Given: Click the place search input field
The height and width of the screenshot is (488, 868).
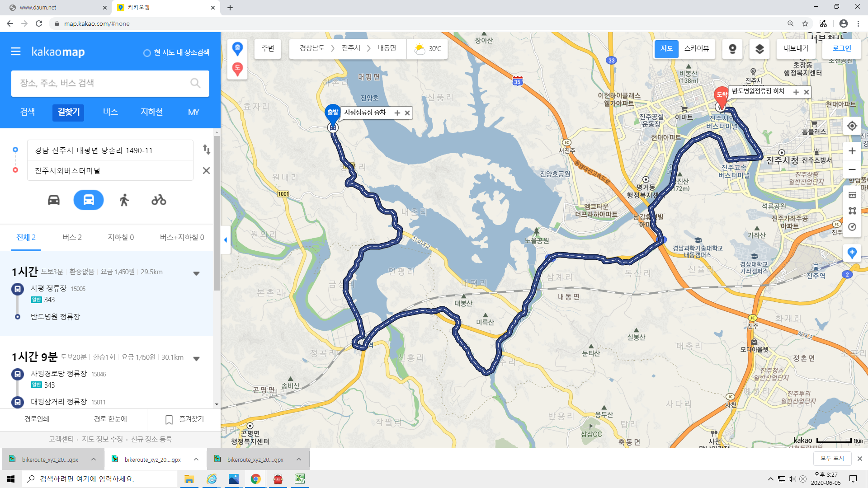Looking at the screenshot, I should 103,83.
